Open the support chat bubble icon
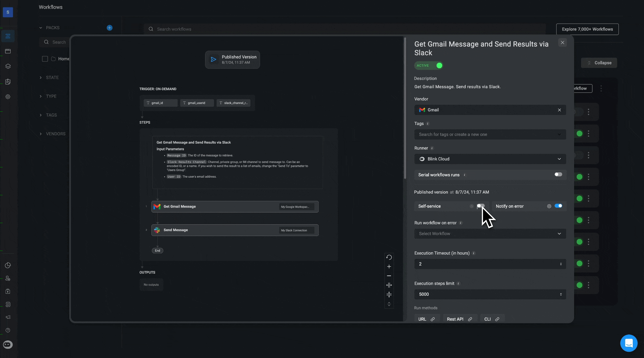This screenshot has height=358, width=644. pos(628,343)
